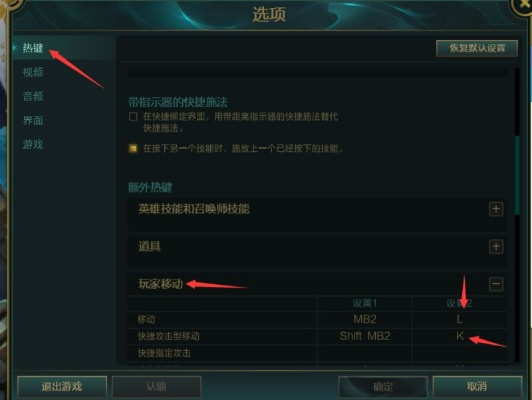
Task: Close the options window via corner X
Action: (x=522, y=5)
